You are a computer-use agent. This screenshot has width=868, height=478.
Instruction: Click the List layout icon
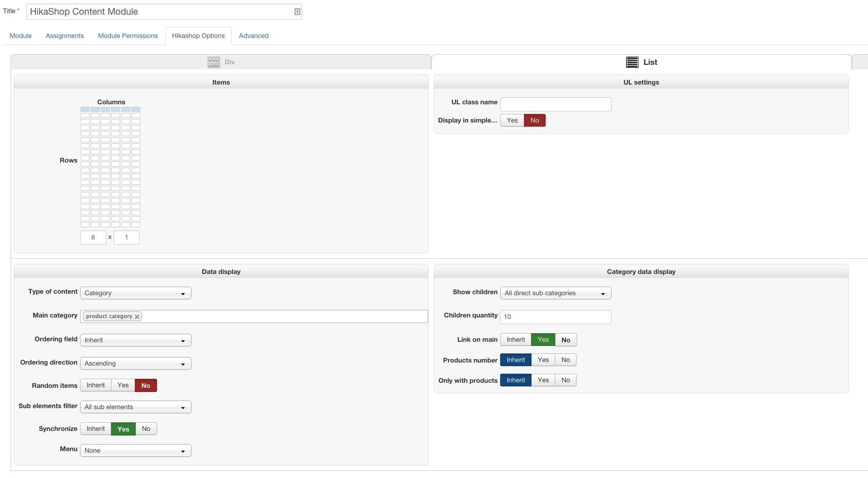[632, 62]
